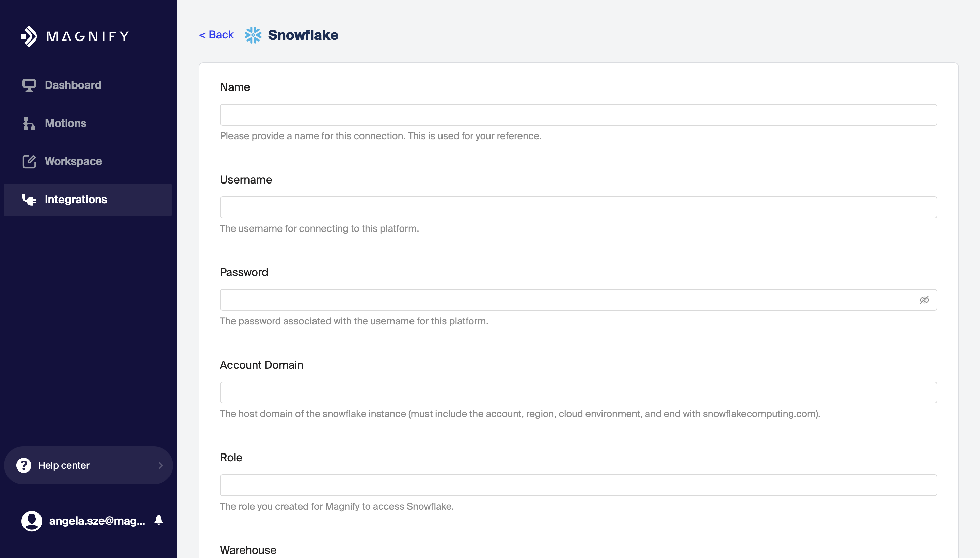Click the Workspace edit icon

click(x=29, y=161)
